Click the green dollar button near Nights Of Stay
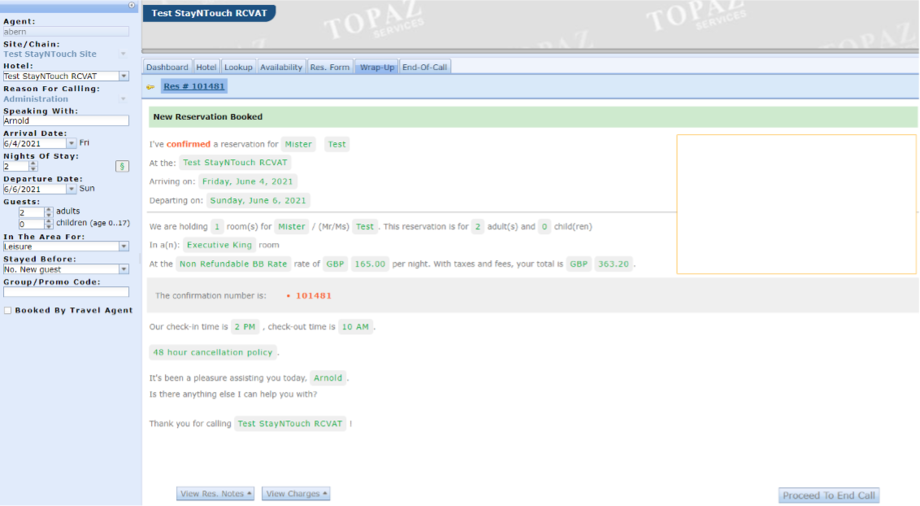 (122, 166)
